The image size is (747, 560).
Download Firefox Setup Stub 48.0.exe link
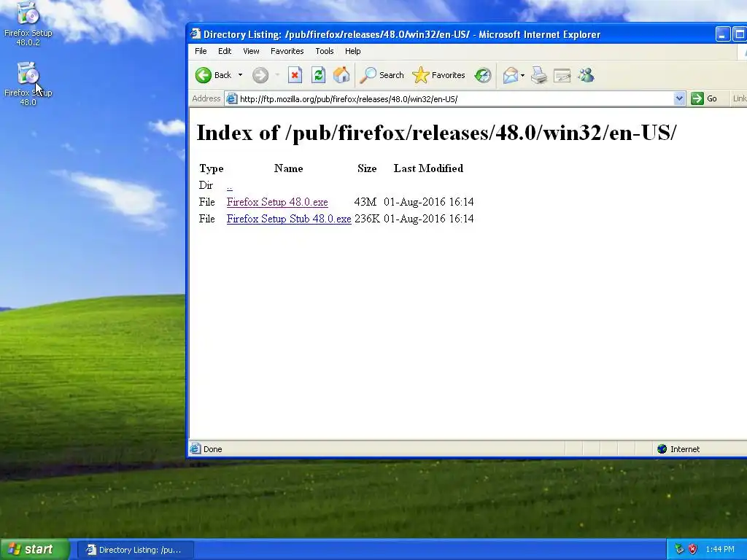point(289,219)
